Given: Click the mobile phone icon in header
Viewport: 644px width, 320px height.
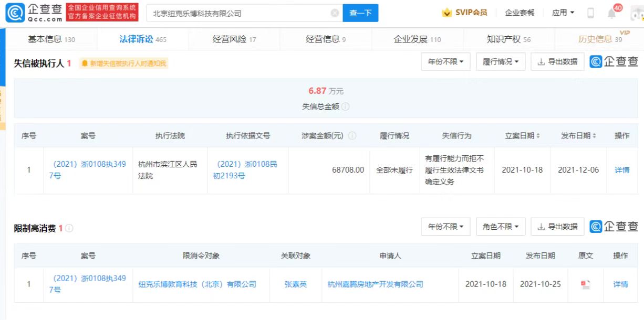Looking at the screenshot, I should coord(590,13).
